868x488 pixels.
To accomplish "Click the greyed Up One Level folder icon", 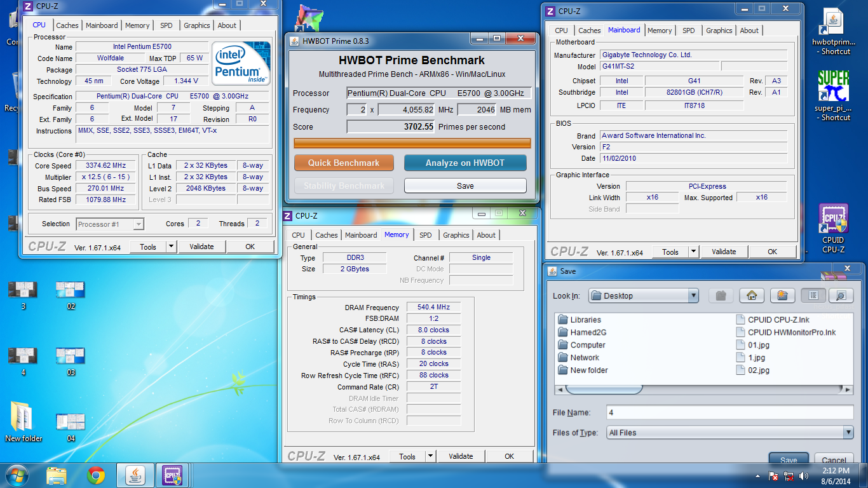I will pyautogui.click(x=721, y=295).
